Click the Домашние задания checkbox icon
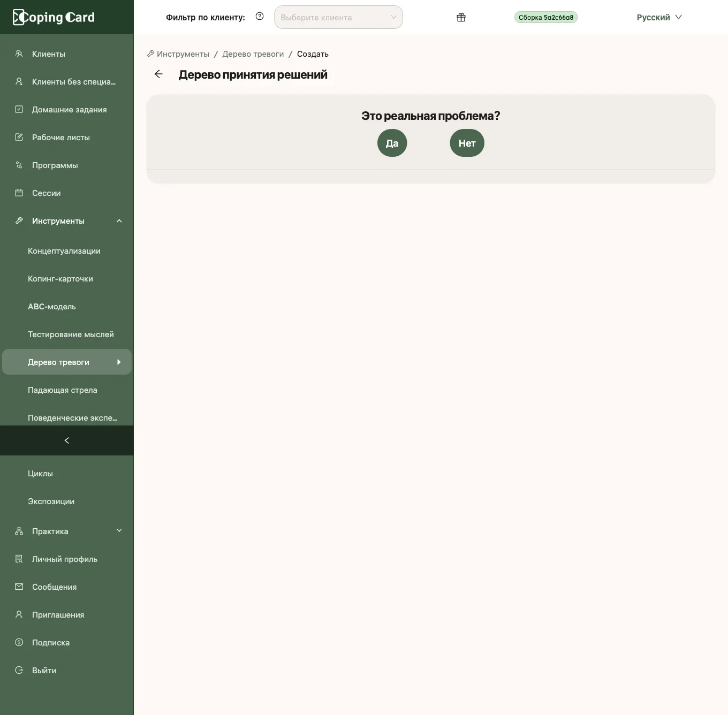Screen dimensions: 728x715 point(19,109)
